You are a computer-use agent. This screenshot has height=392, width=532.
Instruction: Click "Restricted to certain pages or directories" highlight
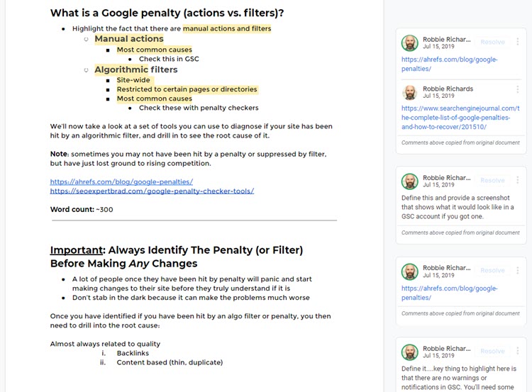(187, 89)
